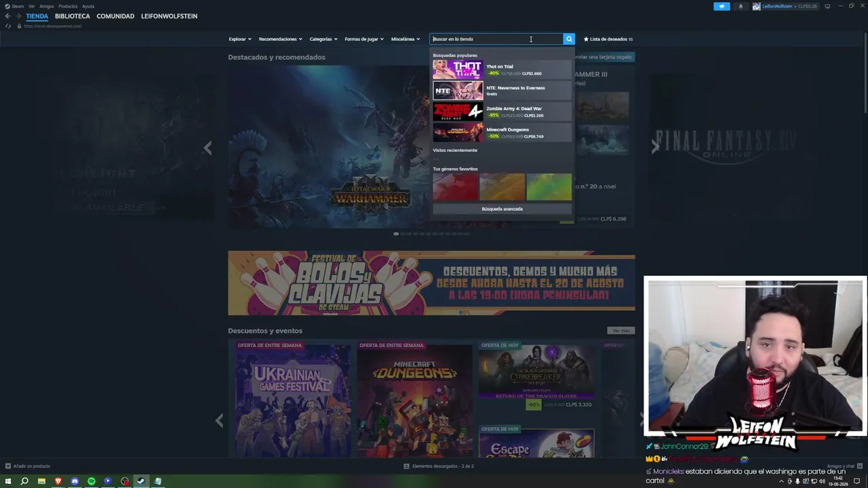Select Thot on Trial search suggestion
This screenshot has width=868, height=488.
(x=502, y=70)
